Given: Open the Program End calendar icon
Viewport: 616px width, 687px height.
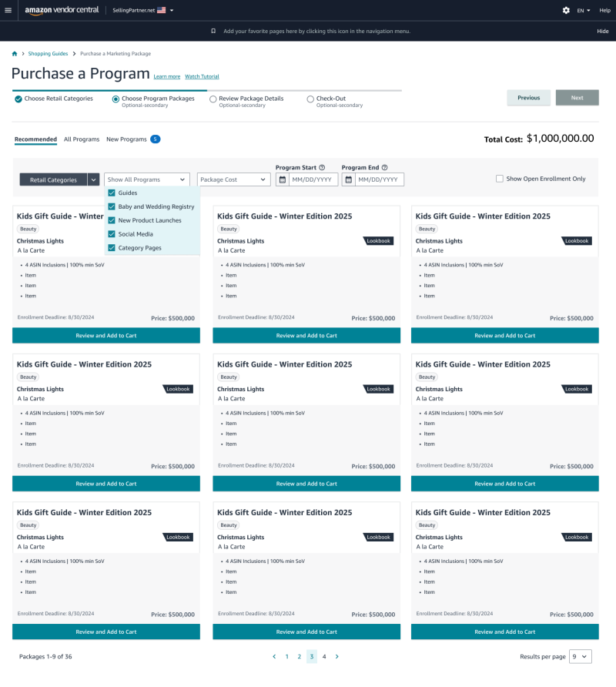Looking at the screenshot, I should tap(349, 179).
